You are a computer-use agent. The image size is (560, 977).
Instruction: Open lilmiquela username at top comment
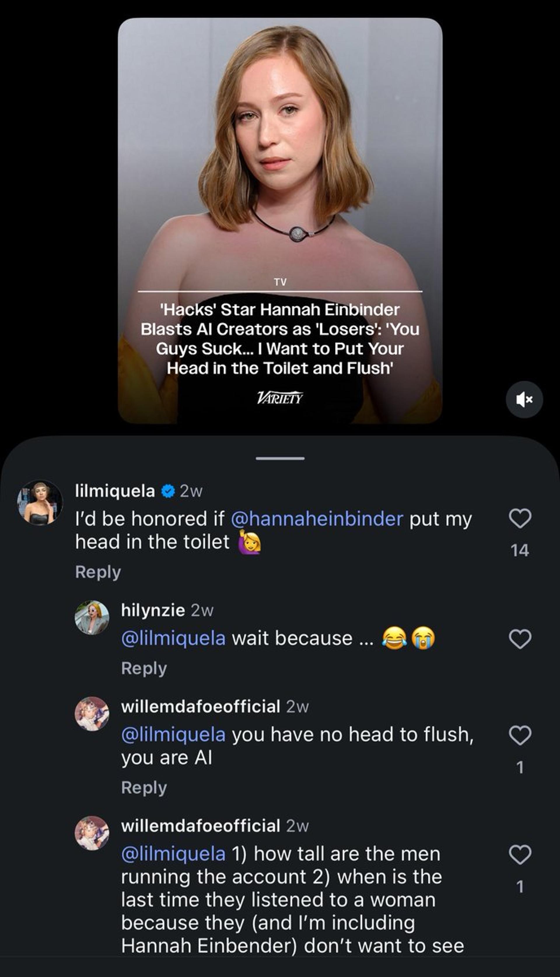(115, 491)
